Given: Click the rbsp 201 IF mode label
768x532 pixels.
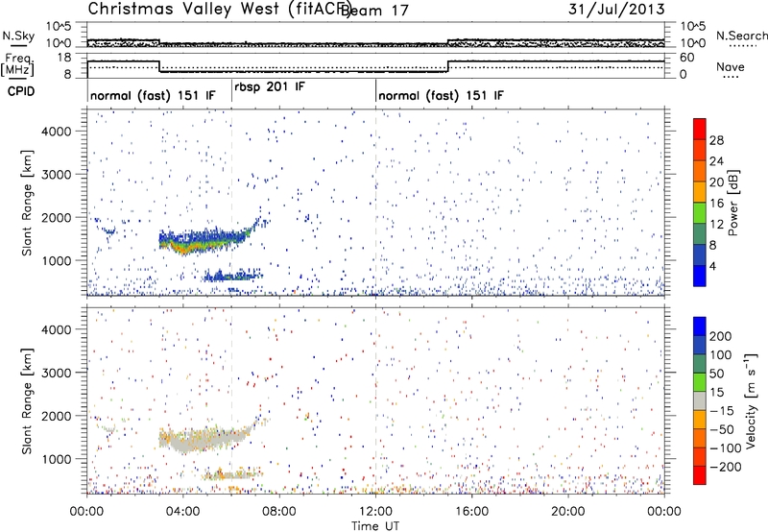Looking at the screenshot, I should [x=270, y=87].
